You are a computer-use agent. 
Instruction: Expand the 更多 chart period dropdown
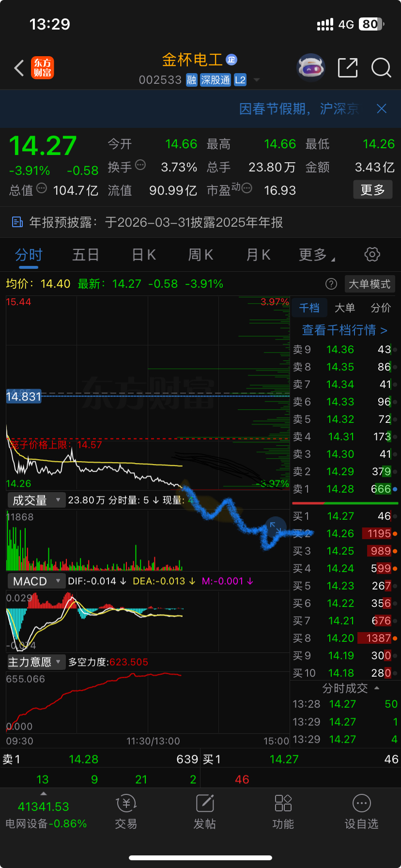click(x=317, y=255)
